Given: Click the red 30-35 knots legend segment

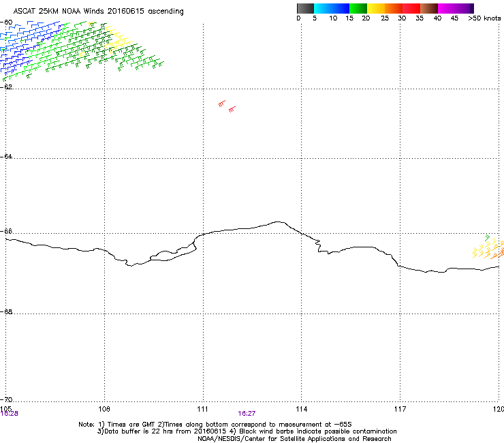Looking at the screenshot, I should point(411,8).
